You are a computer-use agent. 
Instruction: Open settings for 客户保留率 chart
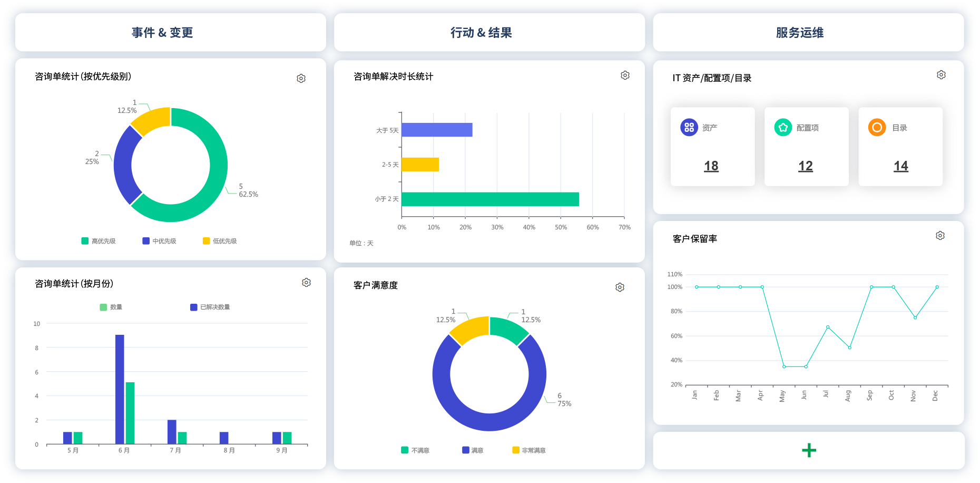pos(940,235)
